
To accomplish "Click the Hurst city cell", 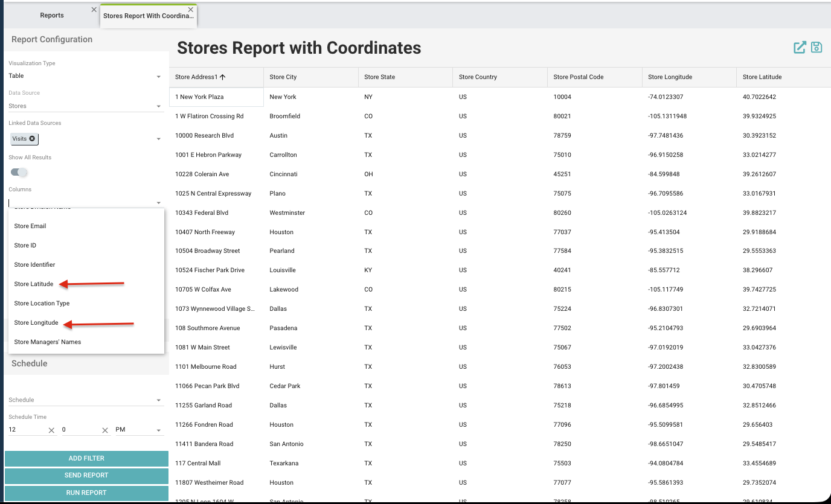I will pos(311,367).
